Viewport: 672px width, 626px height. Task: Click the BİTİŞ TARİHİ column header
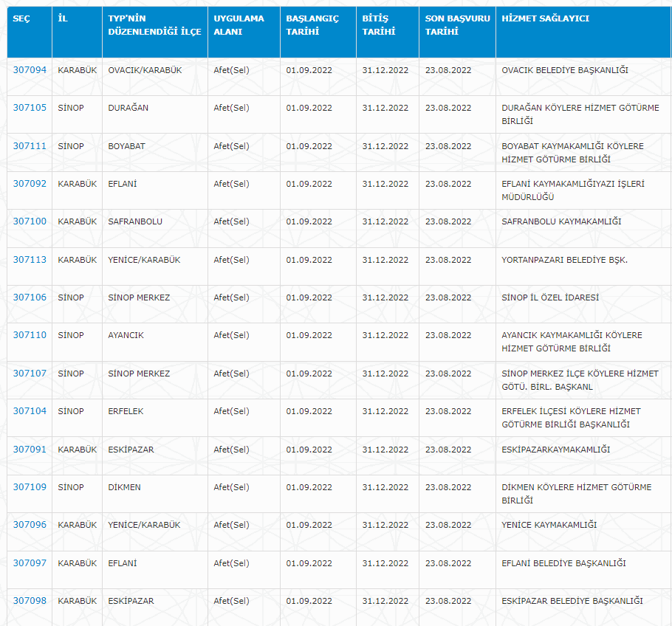point(388,32)
